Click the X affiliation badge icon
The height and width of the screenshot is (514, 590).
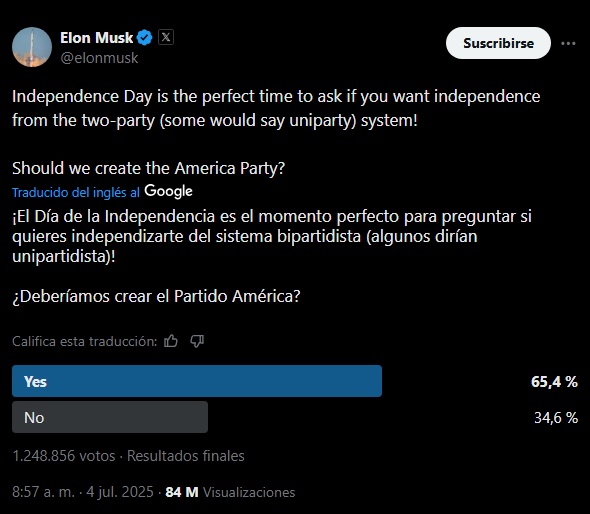166,37
